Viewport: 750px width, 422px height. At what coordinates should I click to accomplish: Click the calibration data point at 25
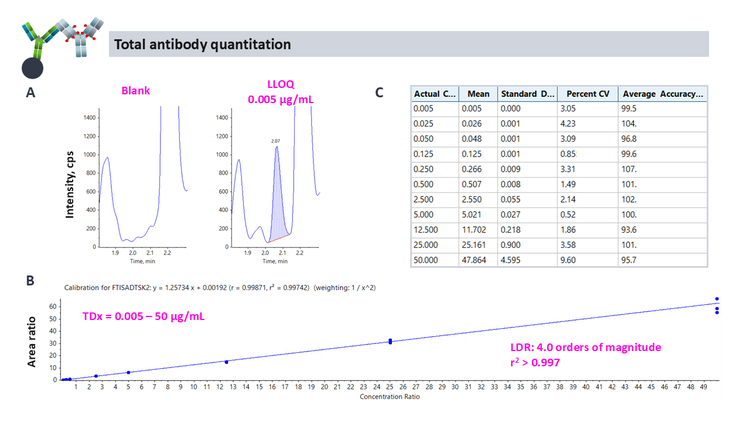pyautogui.click(x=390, y=342)
